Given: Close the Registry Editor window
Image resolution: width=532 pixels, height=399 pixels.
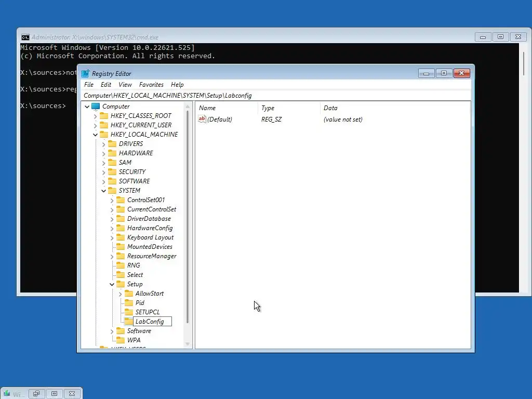Looking at the screenshot, I should point(462,73).
